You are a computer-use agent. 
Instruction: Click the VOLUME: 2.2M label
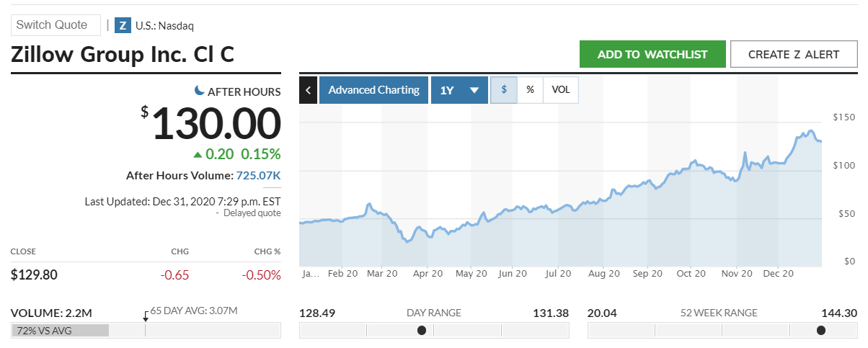point(52,313)
